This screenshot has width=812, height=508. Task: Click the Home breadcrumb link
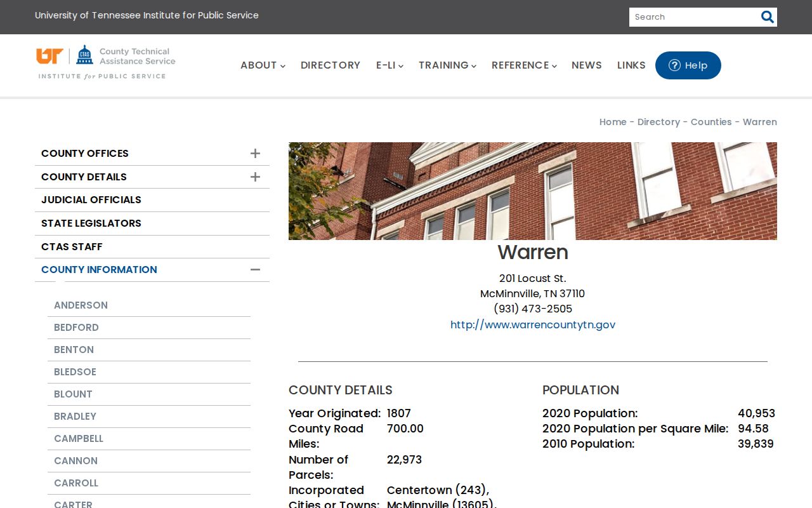click(613, 122)
